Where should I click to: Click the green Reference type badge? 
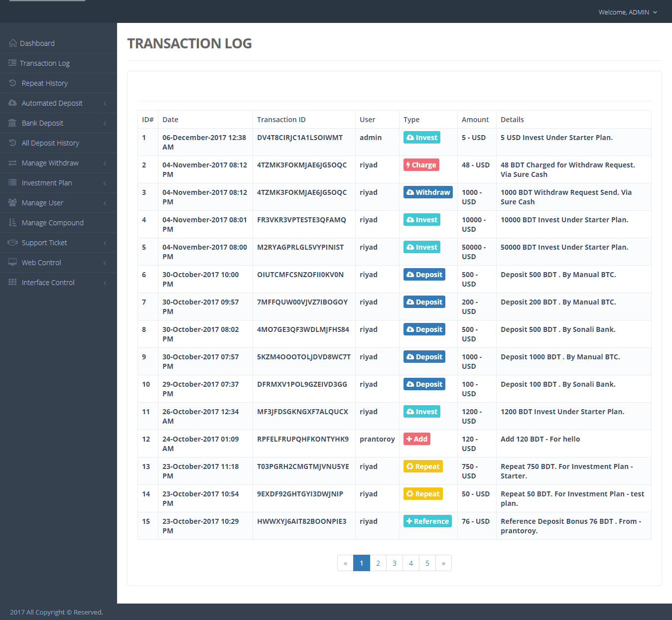click(x=427, y=521)
